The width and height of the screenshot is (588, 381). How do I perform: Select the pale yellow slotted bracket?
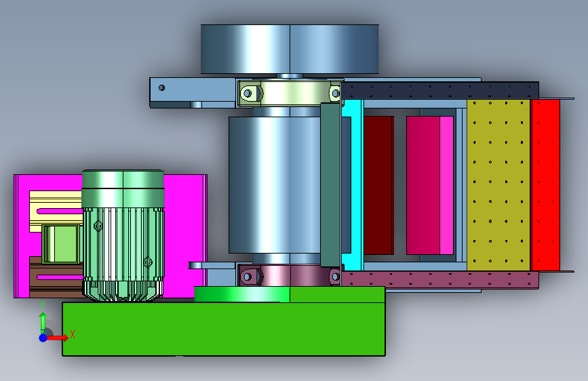click(x=56, y=211)
